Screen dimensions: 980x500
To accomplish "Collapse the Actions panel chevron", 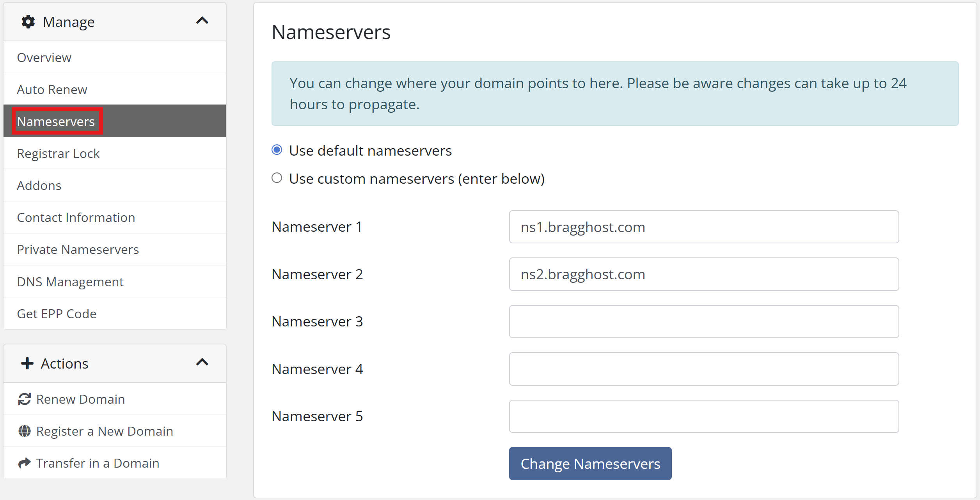I will point(202,362).
